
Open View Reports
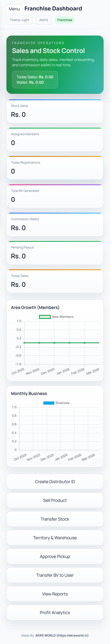(55, 594)
